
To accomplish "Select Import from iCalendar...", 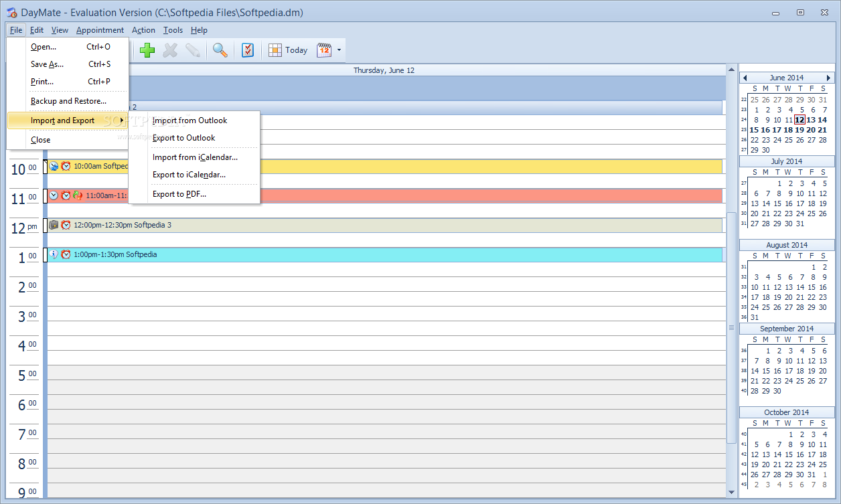I will pos(194,157).
